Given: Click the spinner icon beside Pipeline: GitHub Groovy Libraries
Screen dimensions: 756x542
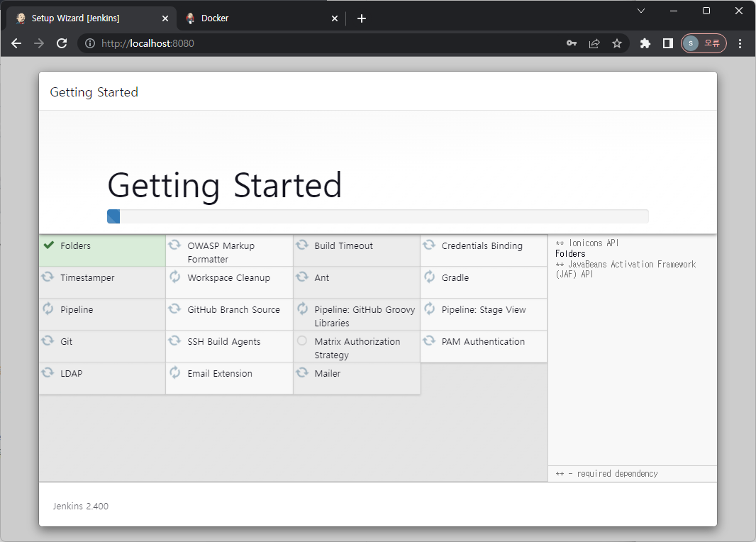Looking at the screenshot, I should [x=302, y=309].
